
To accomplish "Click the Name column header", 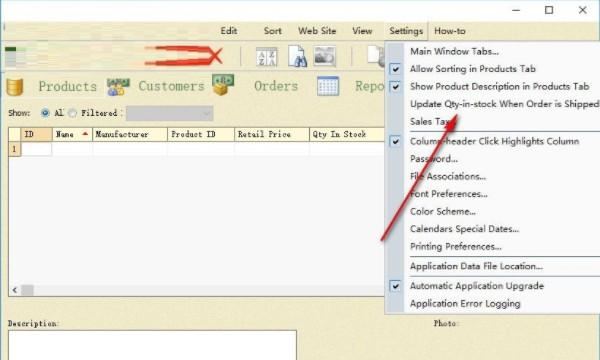I will coord(72,134).
